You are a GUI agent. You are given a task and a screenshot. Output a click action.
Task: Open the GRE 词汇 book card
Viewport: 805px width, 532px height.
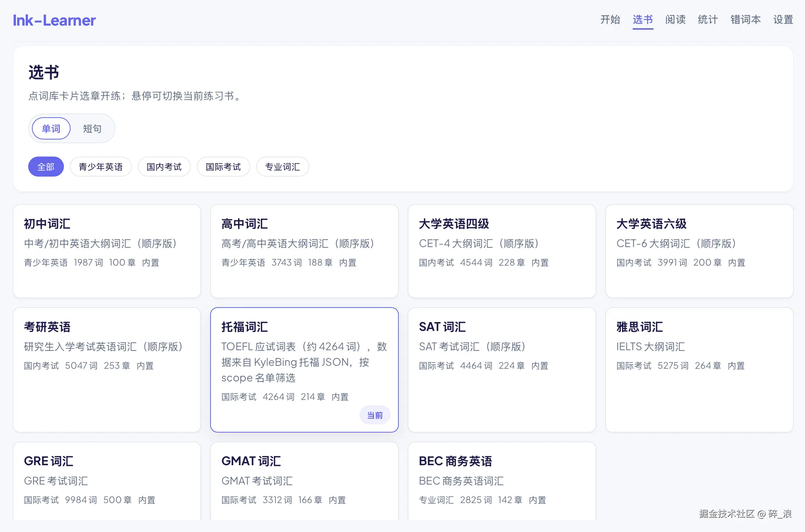click(107, 481)
